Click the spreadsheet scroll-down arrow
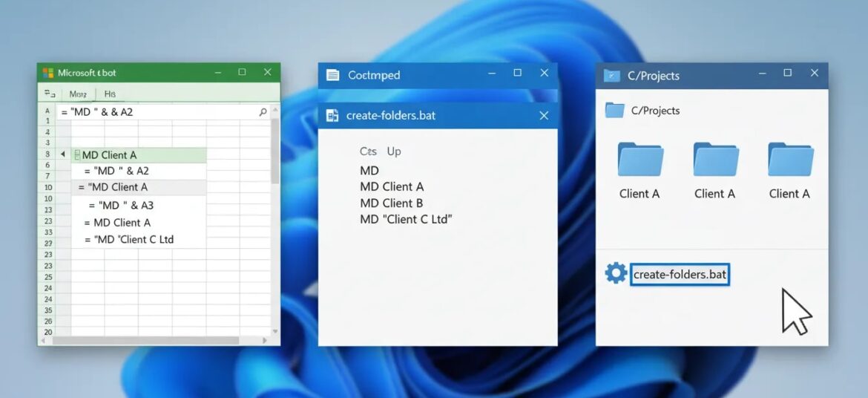868x398 pixels. click(275, 331)
